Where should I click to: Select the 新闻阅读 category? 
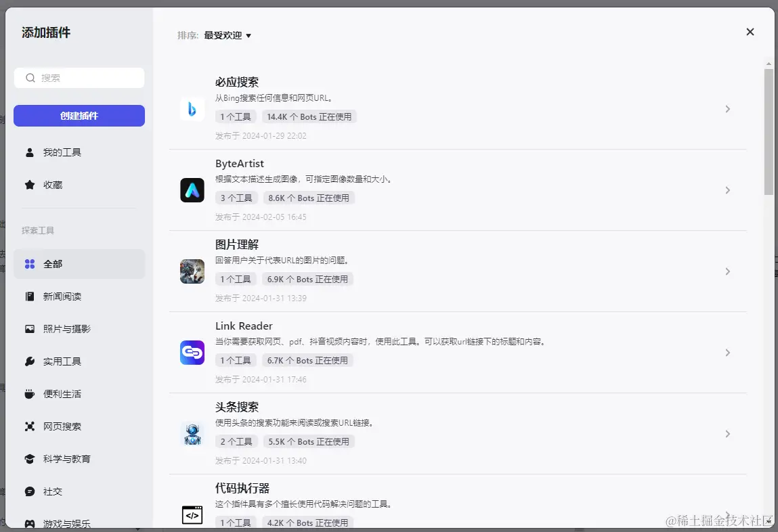[79, 296]
